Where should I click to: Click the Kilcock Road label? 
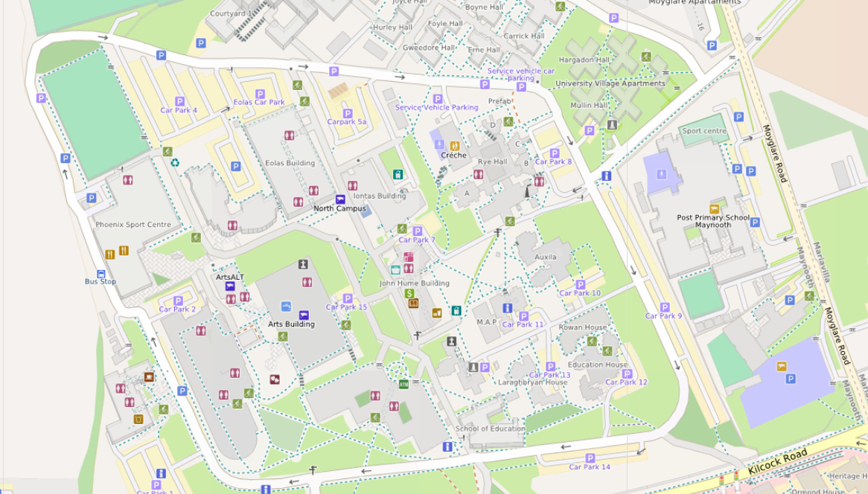pos(778,463)
